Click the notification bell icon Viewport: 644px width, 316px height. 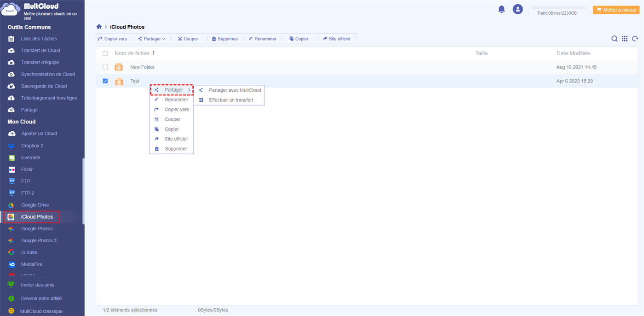501,9
